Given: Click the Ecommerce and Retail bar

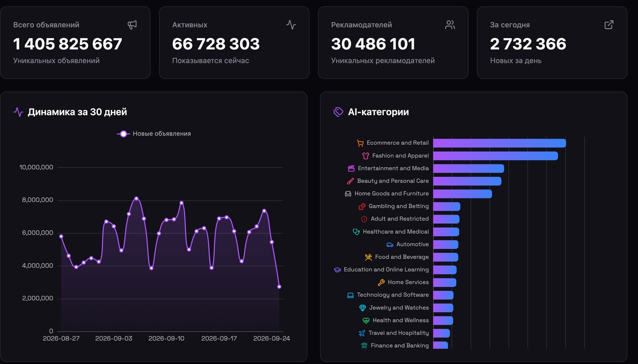Looking at the screenshot, I should point(499,143).
